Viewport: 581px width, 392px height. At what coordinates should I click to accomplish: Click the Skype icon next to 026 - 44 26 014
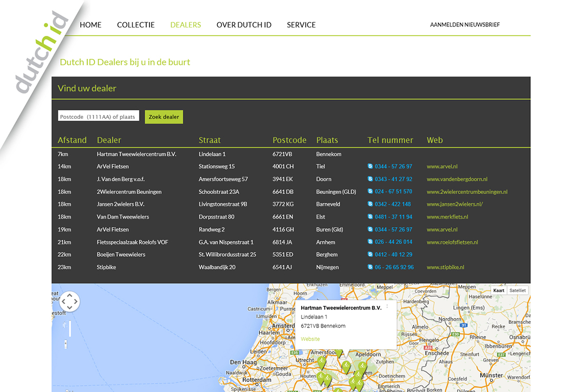click(x=370, y=242)
